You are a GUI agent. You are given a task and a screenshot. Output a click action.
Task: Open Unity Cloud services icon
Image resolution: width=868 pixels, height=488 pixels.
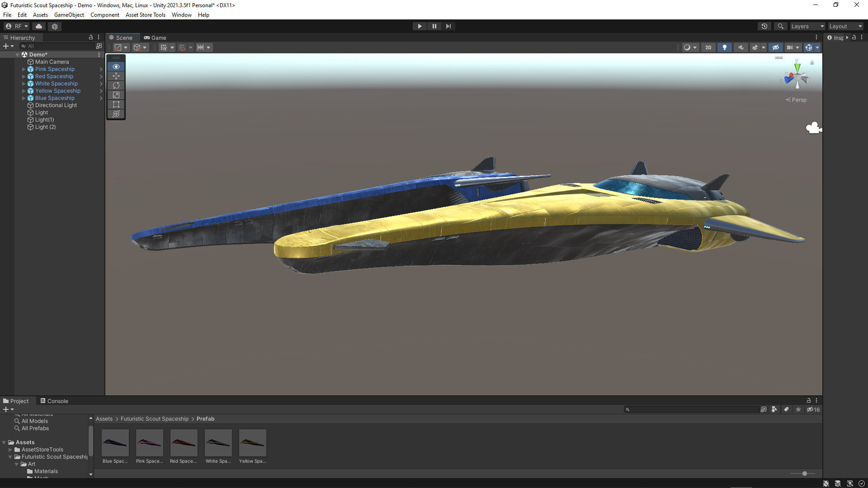point(39,26)
